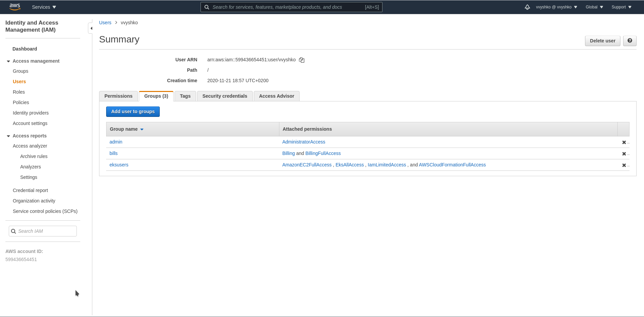Switch to the Permissions tab

pyautogui.click(x=118, y=96)
